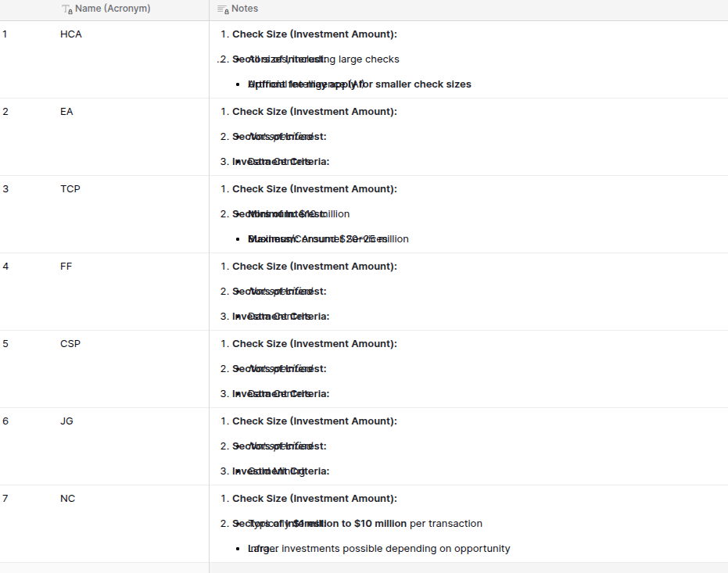Select row number 5

(5, 344)
